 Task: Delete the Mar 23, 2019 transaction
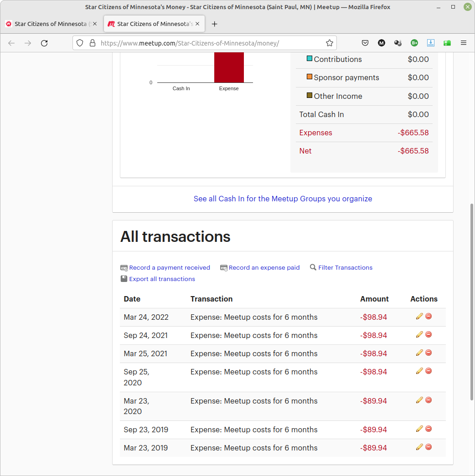pos(429,447)
